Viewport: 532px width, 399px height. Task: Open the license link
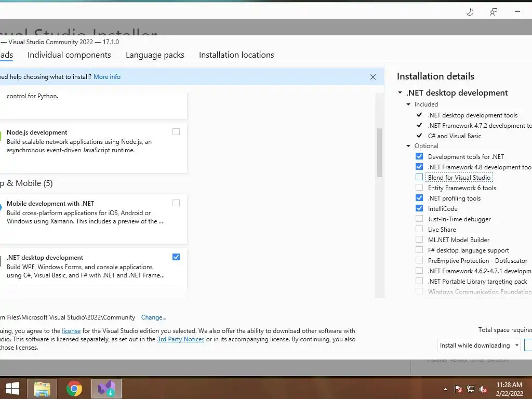point(71,331)
